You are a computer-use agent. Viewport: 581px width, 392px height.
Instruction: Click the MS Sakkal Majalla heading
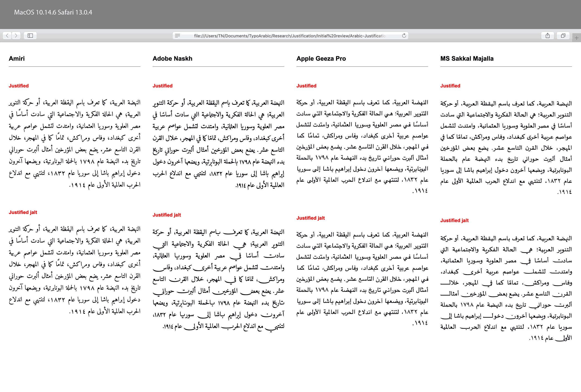click(x=467, y=59)
